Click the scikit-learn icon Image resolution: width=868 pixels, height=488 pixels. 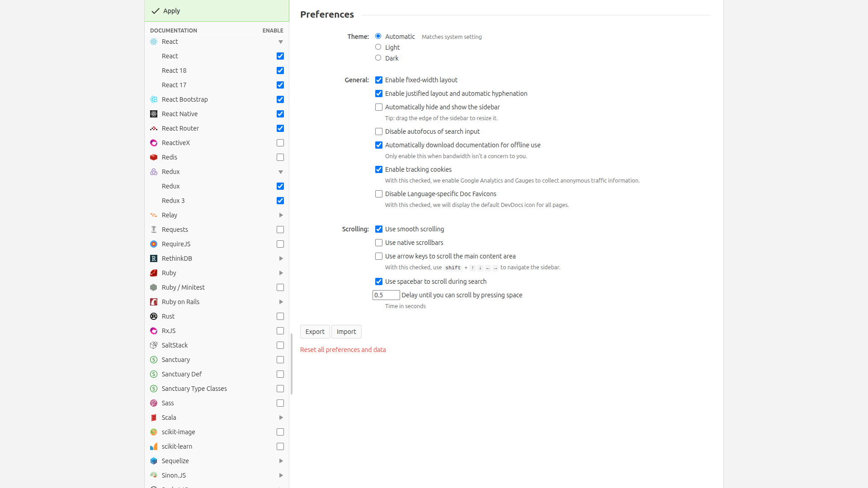coord(154,446)
